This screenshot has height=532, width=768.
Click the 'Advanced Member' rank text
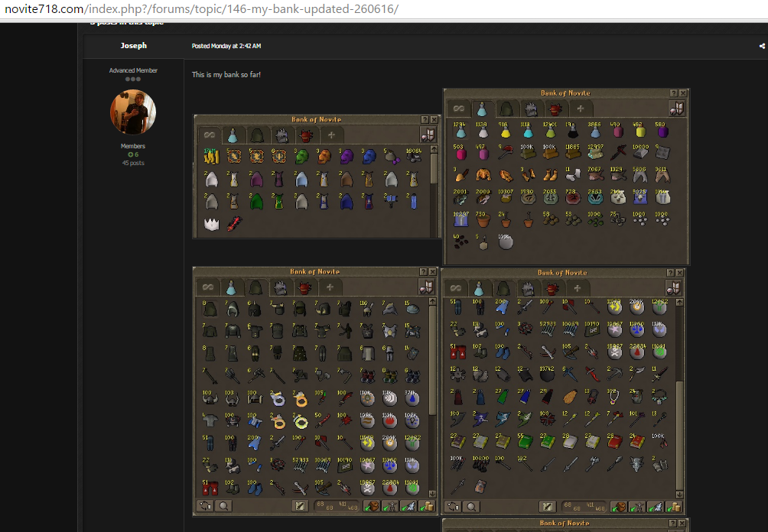pyautogui.click(x=133, y=70)
